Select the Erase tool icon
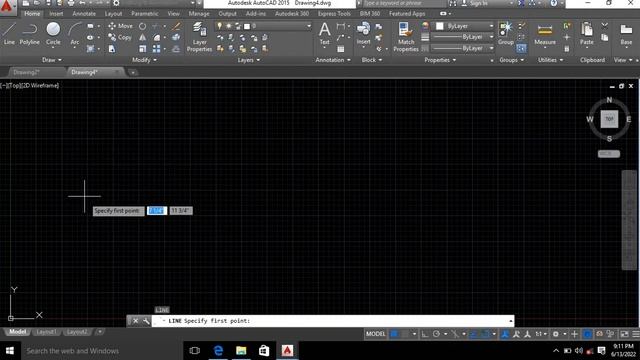Screen dimensions: 640x360 click(176, 26)
